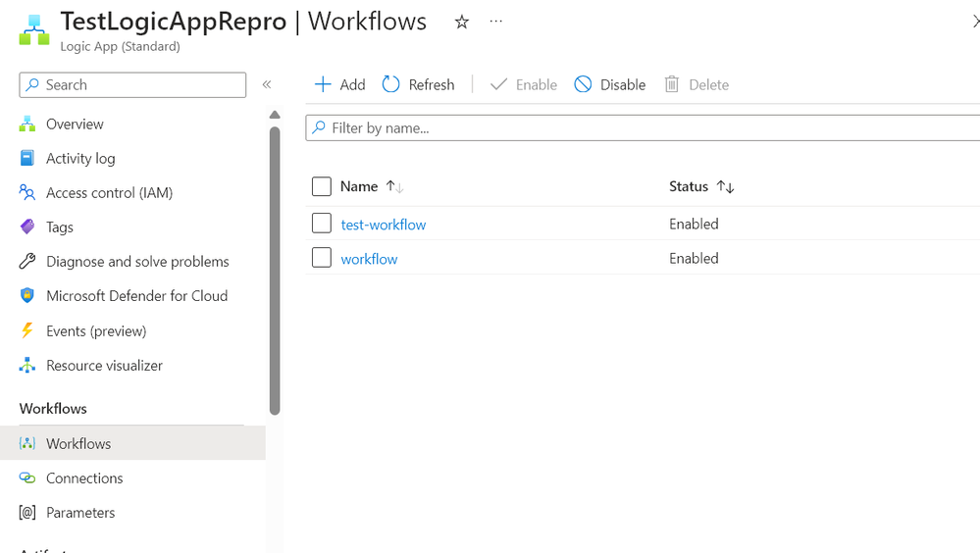Click the Diagnose wrench icon
The image size is (980, 553).
click(x=26, y=261)
